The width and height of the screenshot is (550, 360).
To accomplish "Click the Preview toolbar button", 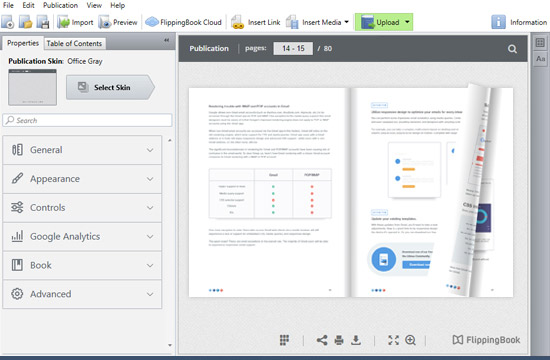I will coord(118,22).
